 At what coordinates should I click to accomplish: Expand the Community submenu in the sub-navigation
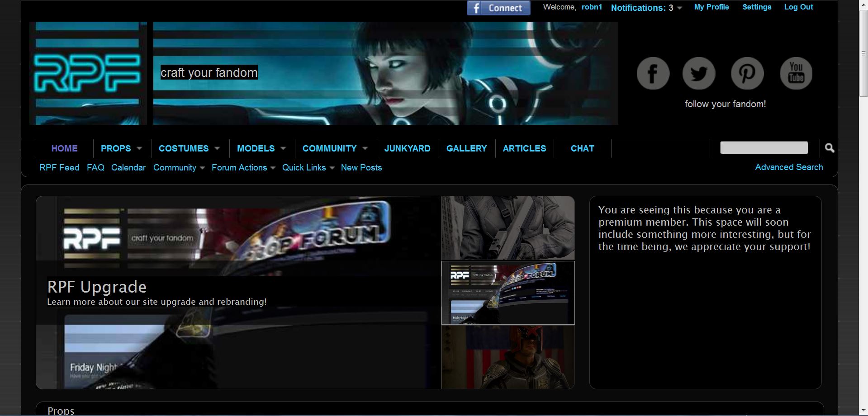pyautogui.click(x=179, y=167)
